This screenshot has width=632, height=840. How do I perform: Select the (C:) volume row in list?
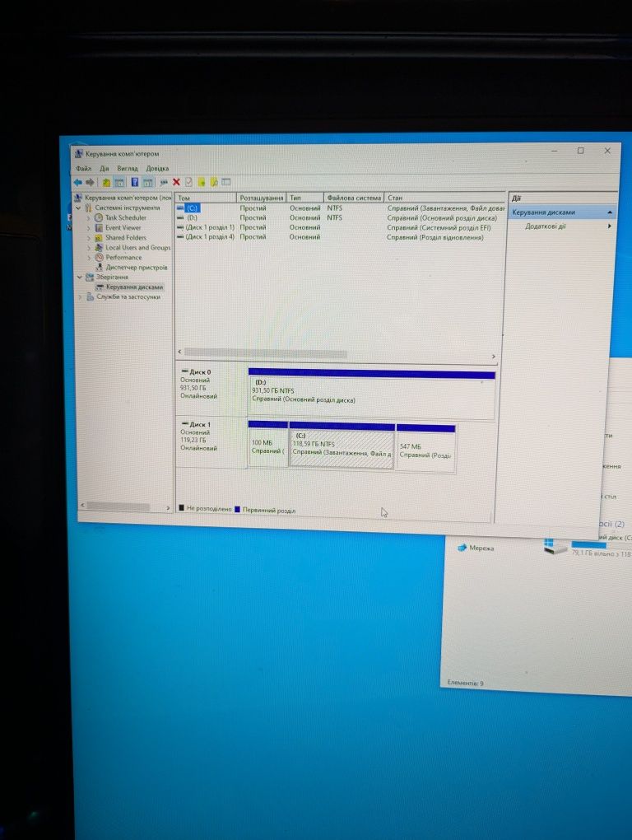tap(341, 208)
